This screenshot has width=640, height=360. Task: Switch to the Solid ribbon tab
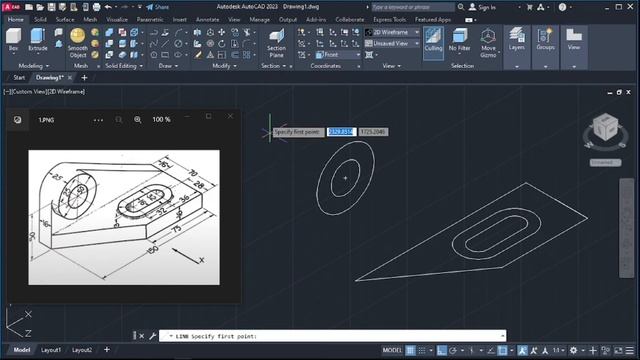tap(40, 19)
